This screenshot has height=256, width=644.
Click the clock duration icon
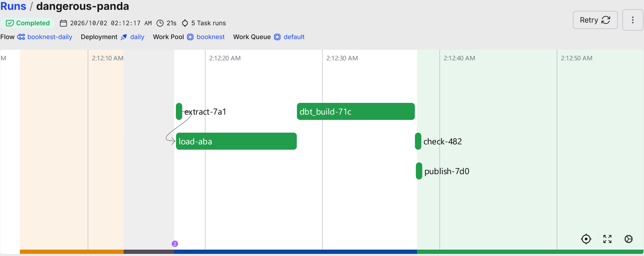160,23
